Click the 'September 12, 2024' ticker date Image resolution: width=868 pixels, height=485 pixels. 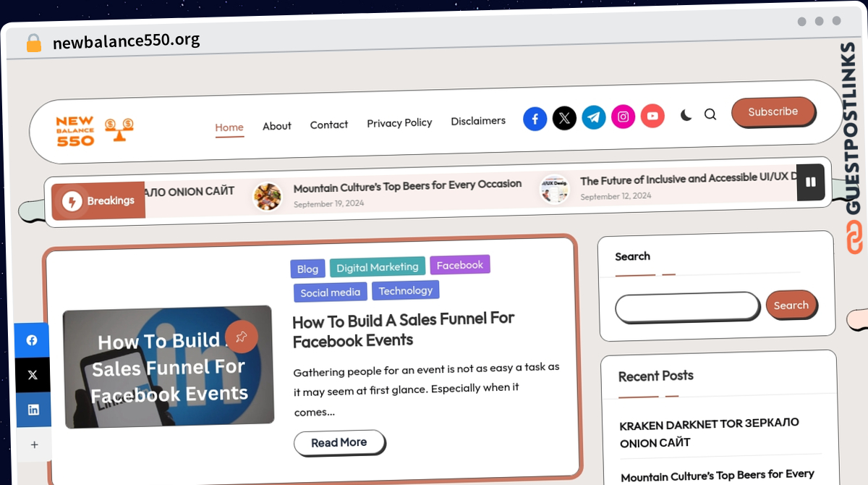pos(616,196)
